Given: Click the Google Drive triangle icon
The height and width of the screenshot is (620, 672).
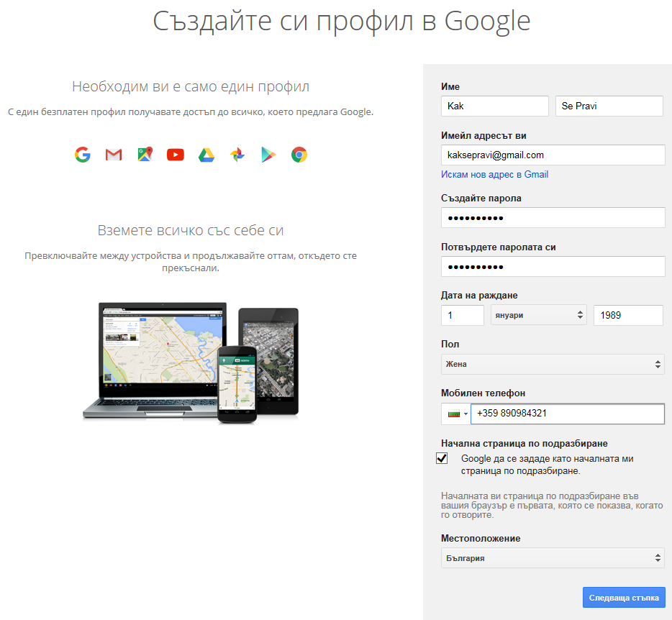Looking at the screenshot, I should click(x=206, y=154).
